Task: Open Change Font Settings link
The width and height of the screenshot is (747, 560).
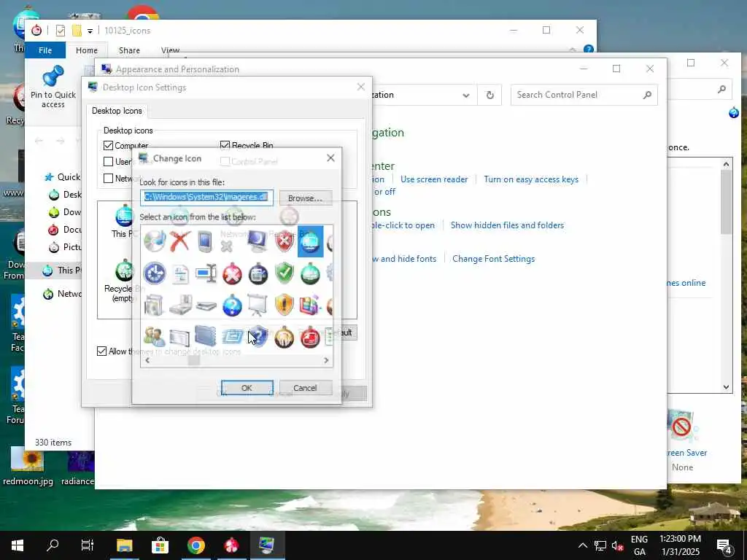Action: tap(493, 259)
